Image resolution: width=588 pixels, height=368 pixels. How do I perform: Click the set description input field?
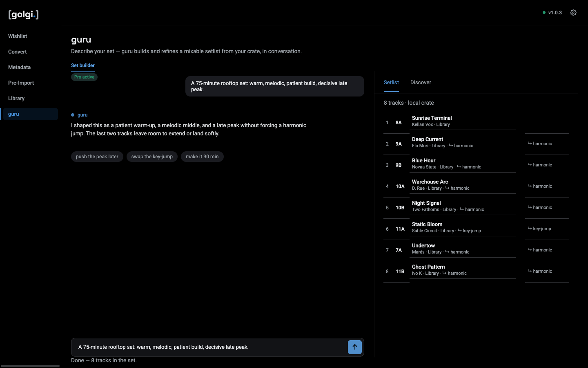(209, 347)
